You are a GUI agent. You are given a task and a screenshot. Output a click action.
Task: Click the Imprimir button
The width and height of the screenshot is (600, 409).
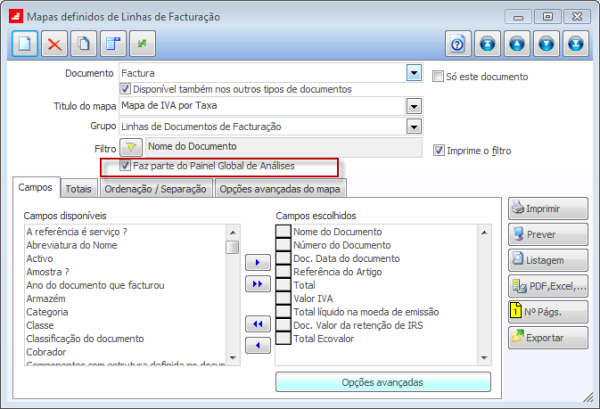pyautogui.click(x=548, y=209)
